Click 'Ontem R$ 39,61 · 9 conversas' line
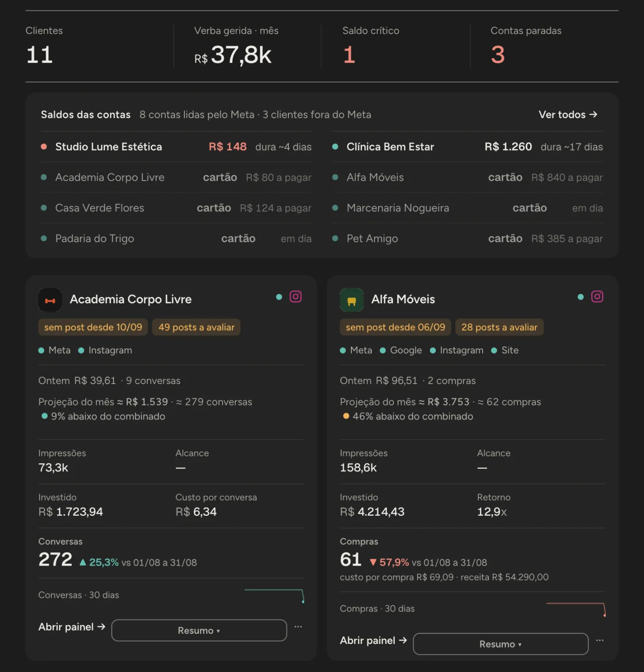644x672 pixels. tap(109, 381)
